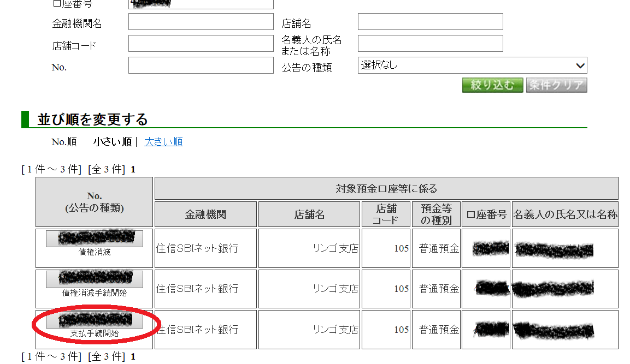Screen dimensions: 630x364
Task: Click the 店舗名 column header in table
Action: (309, 214)
